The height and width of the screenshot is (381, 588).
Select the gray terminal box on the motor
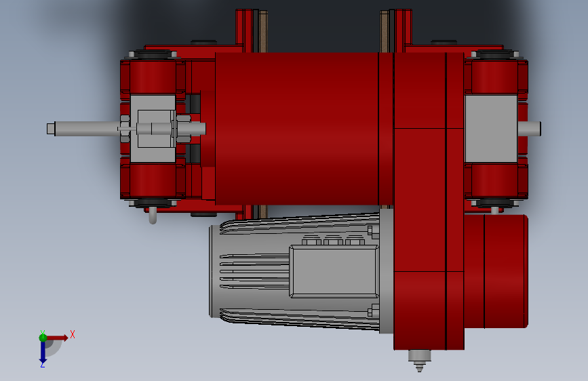coord(334,271)
